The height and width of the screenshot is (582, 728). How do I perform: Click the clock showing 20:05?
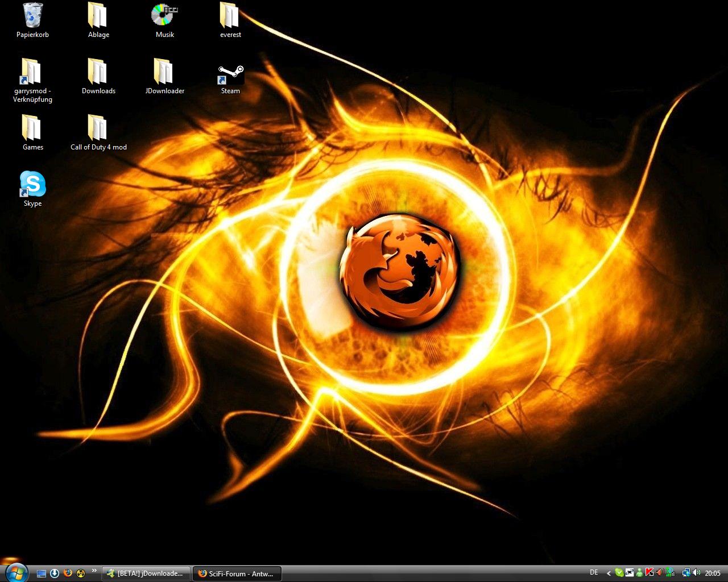pos(713,573)
